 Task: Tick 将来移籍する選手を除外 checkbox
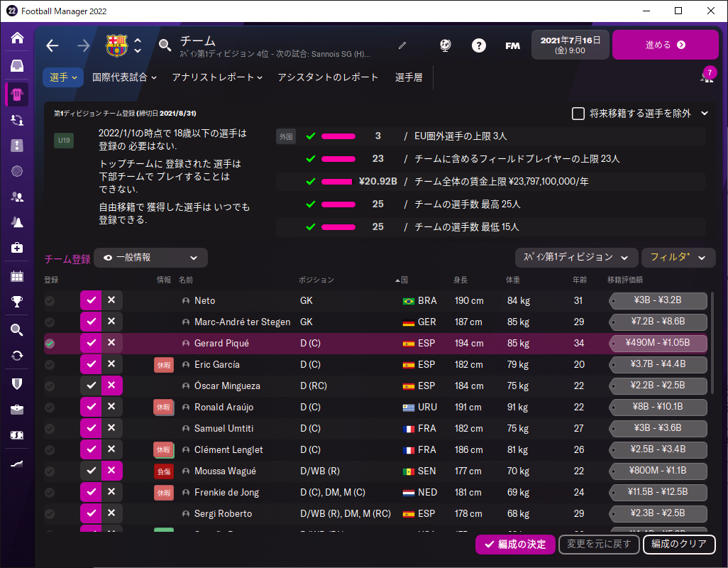tap(578, 114)
